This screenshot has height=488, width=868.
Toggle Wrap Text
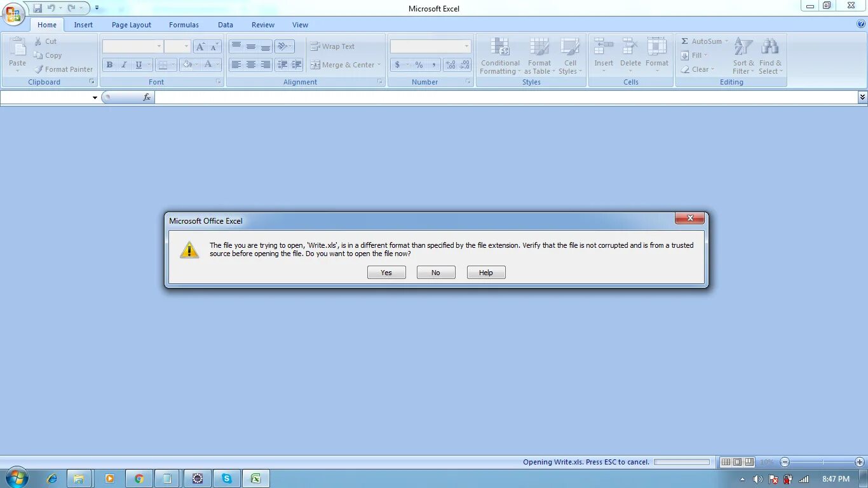pos(332,46)
